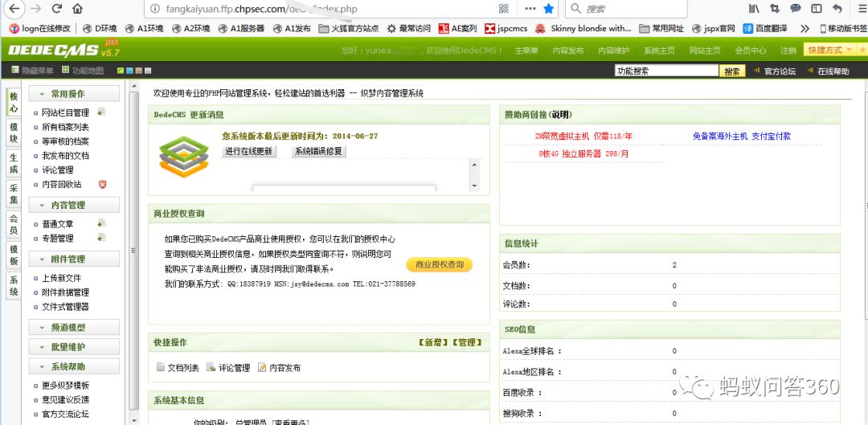
Task: Expand the 批量维护 menu section
Action: (74, 347)
